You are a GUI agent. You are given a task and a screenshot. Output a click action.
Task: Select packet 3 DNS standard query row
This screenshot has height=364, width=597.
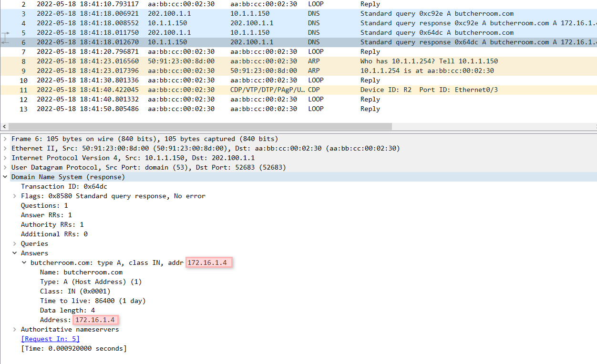238,13
